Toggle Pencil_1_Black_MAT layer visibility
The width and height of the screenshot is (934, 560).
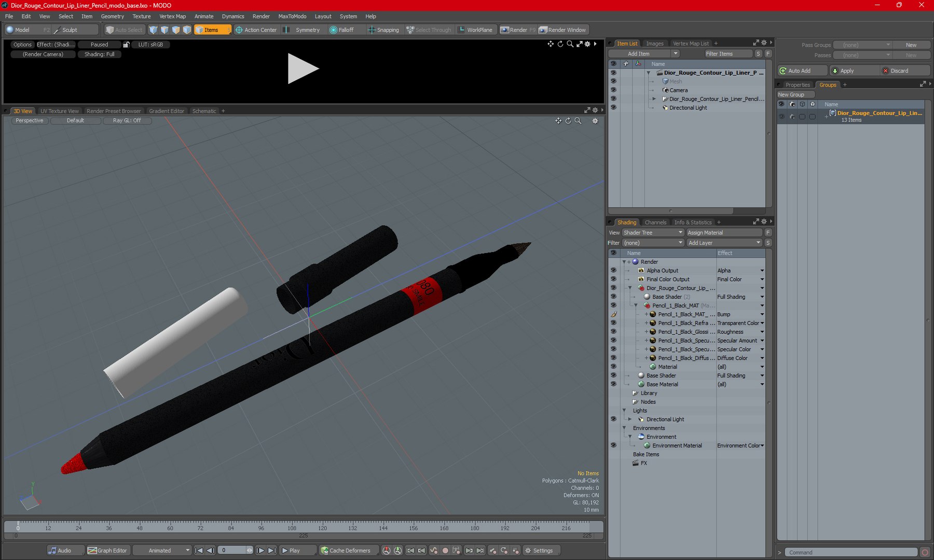613,306
